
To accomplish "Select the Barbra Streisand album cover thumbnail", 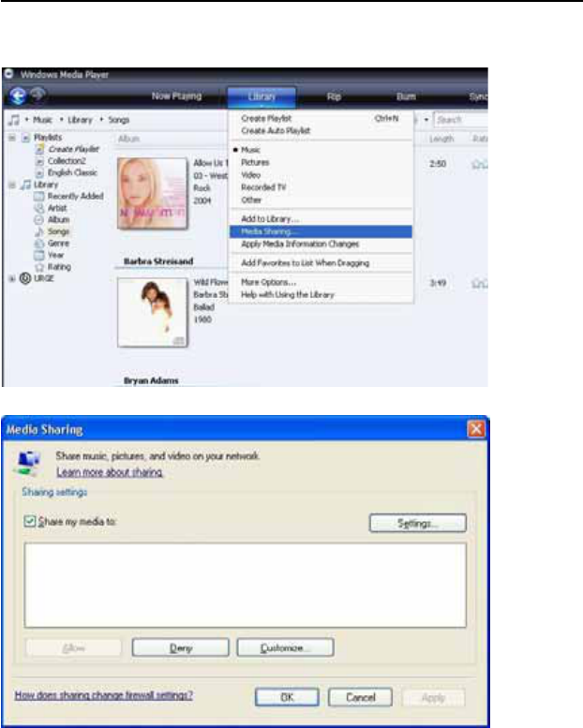I will click(153, 312).
